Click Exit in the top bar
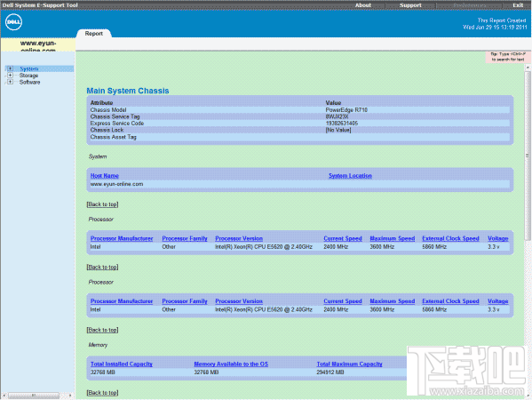532x400 pixels. click(x=518, y=5)
